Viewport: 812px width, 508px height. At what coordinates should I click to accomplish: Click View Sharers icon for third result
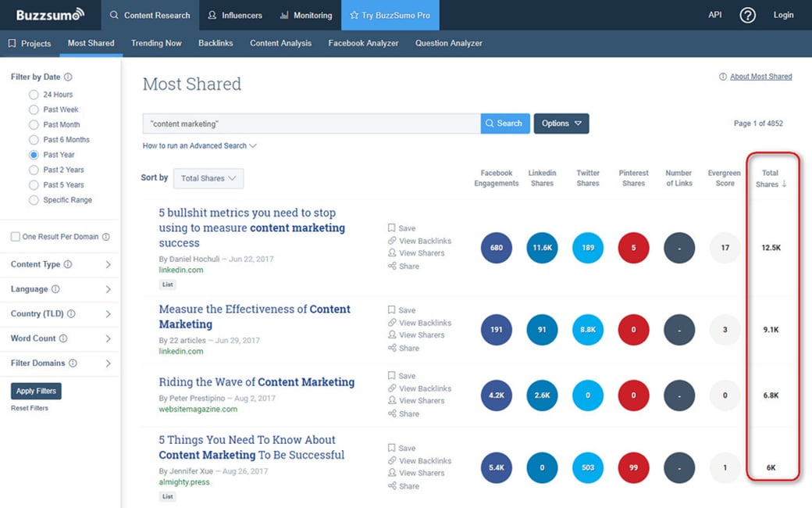coord(392,401)
